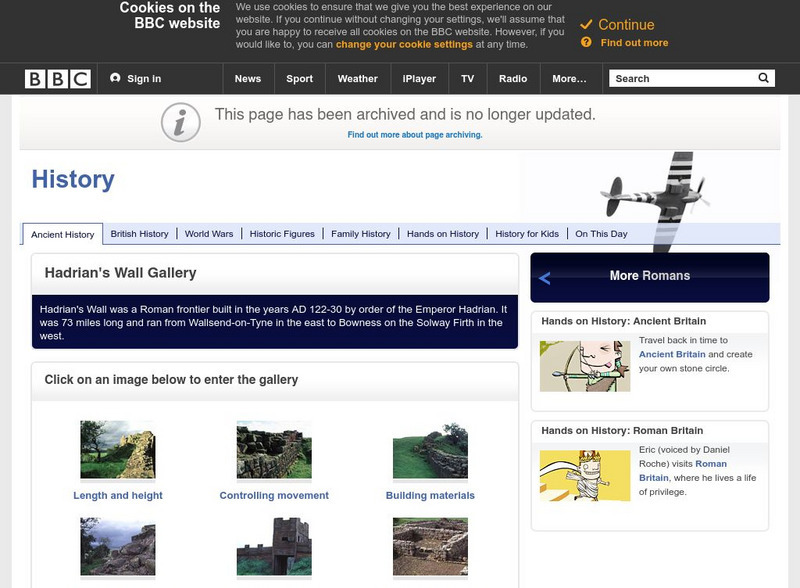Open the stone gatehouse tower thumbnail
The image size is (800, 588).
click(x=274, y=547)
